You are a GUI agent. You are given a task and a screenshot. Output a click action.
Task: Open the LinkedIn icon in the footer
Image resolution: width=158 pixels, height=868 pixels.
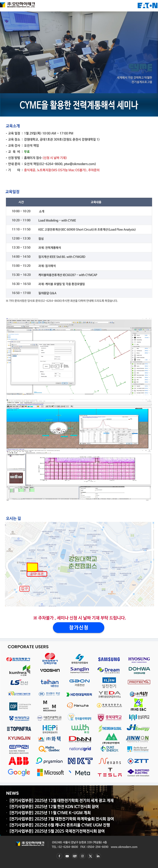(x=98, y=856)
